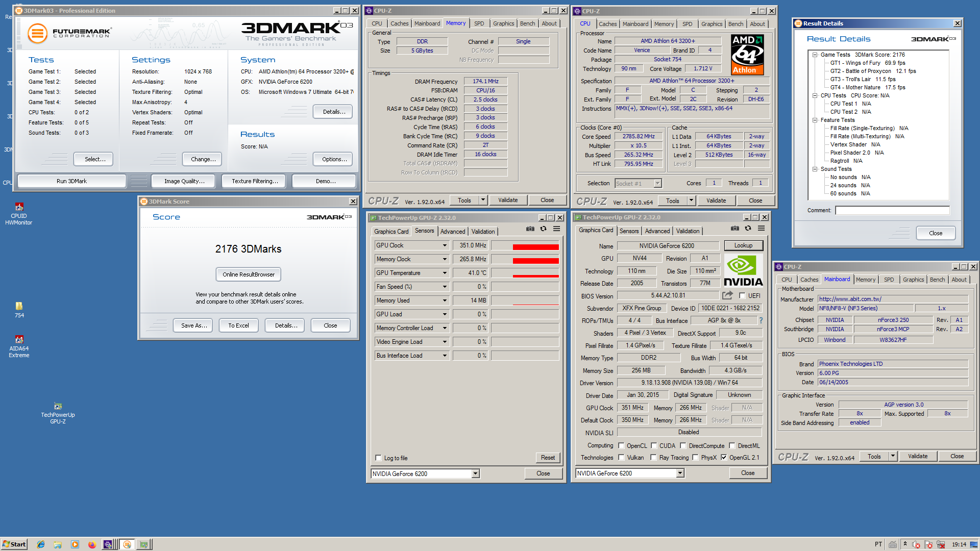
Task: Open GPU Clock sensor dropdown
Action: [445, 245]
